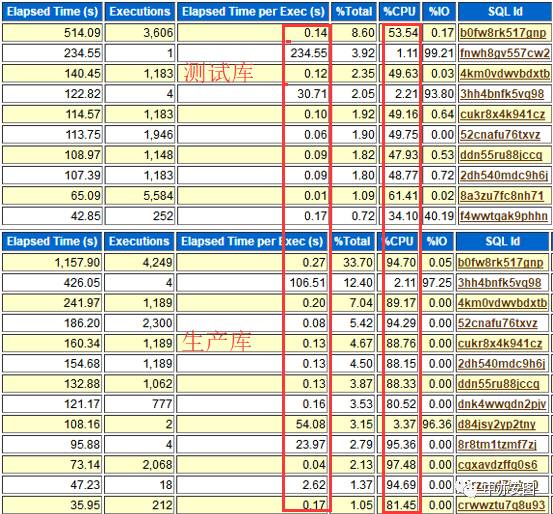Click SQL Id header of 测试库 table
Viewport: 553px width, 514px height.
(505, 12)
